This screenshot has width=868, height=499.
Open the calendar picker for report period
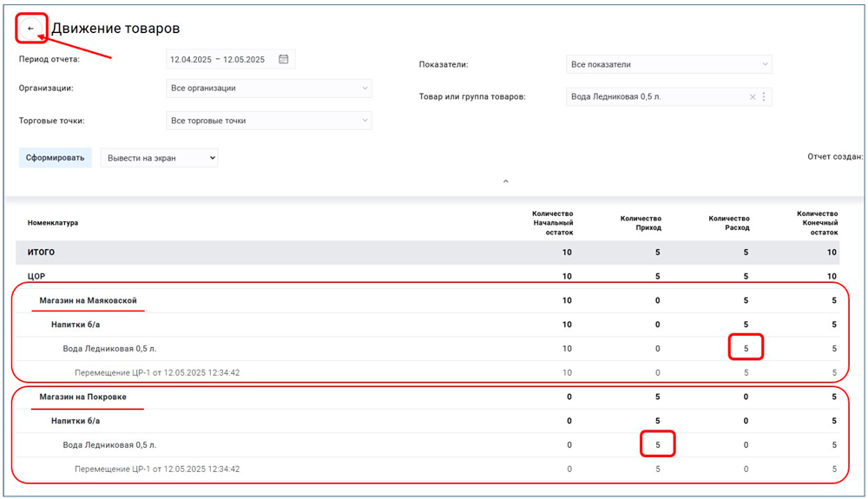coord(283,60)
